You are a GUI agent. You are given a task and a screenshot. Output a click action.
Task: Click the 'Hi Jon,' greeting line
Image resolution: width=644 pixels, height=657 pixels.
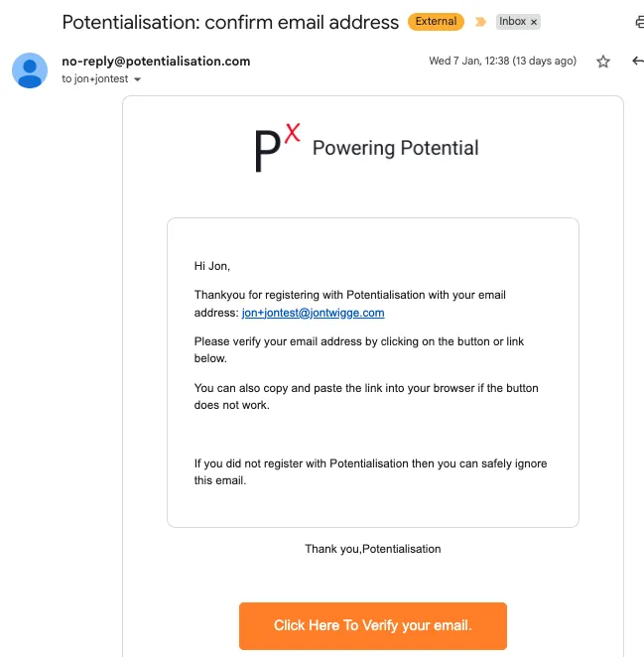[x=211, y=265]
